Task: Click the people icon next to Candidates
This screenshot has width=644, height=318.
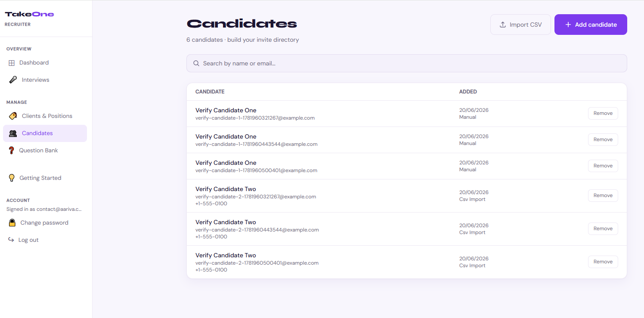Action: (13, 133)
